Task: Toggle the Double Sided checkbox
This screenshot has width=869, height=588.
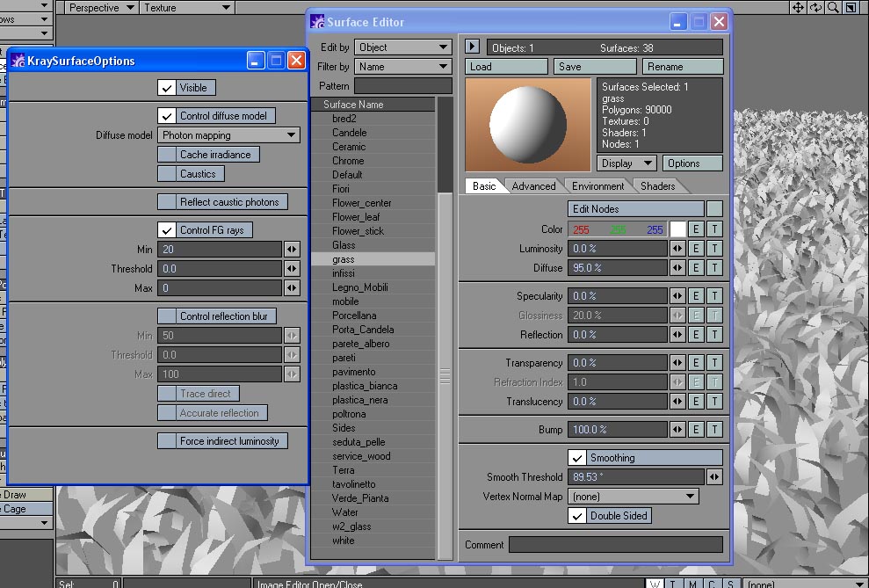Action: (x=577, y=516)
